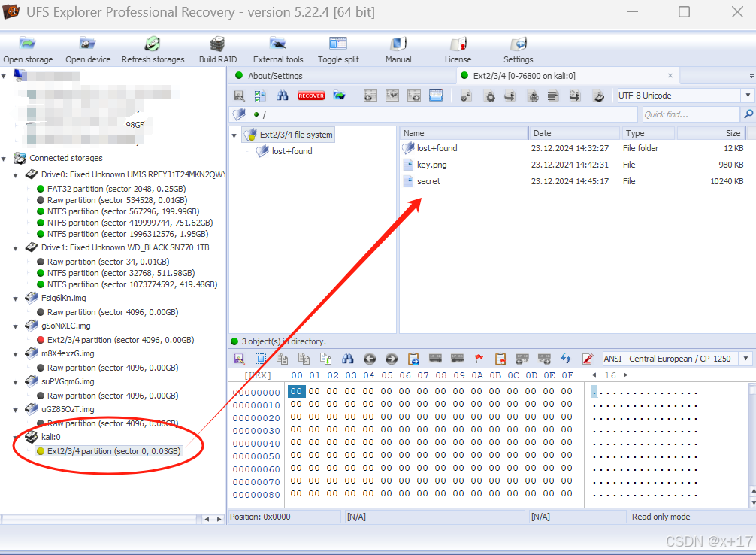Collapse the gSoNiXLC.img node
756x555 pixels.
tap(16, 326)
